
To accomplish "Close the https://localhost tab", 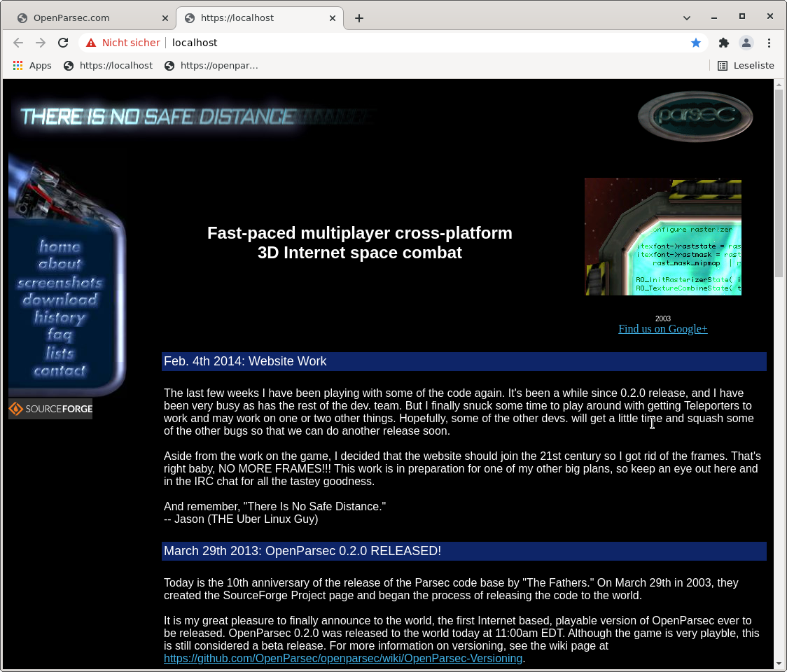I will coord(333,18).
